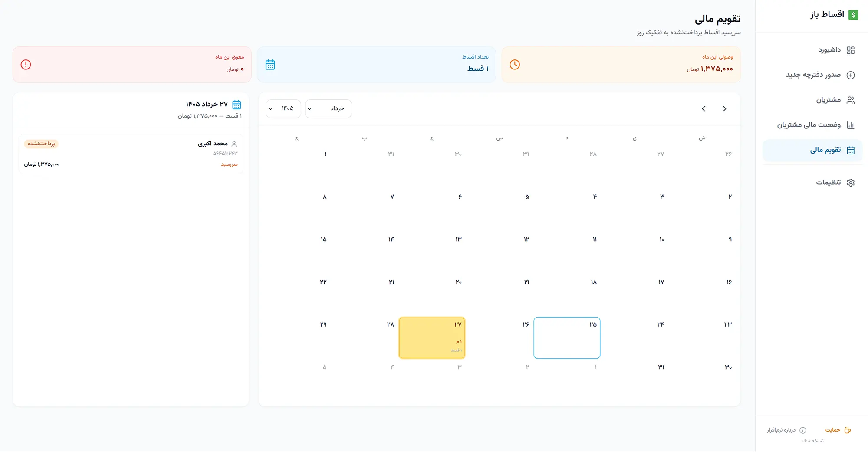This screenshot has width=868, height=452.
Task: Go to previous month with left chevron
Action: 704,109
